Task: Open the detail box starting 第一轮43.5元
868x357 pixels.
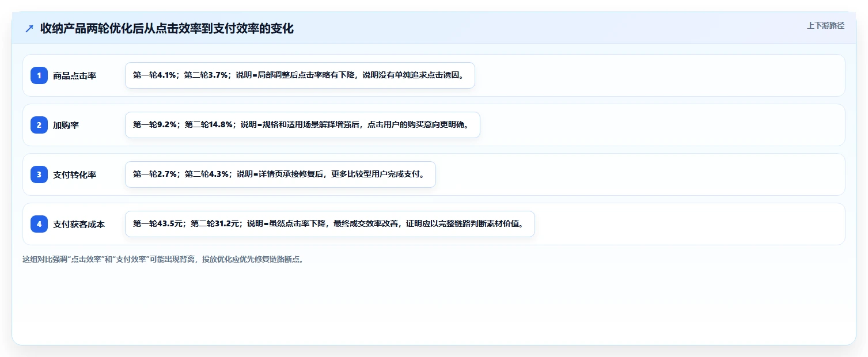Action: click(330, 224)
